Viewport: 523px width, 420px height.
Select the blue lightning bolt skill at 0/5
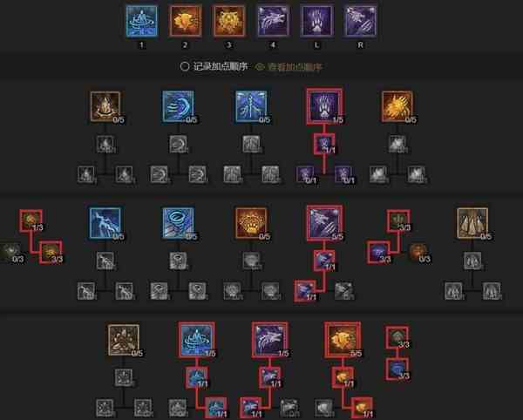105,223
